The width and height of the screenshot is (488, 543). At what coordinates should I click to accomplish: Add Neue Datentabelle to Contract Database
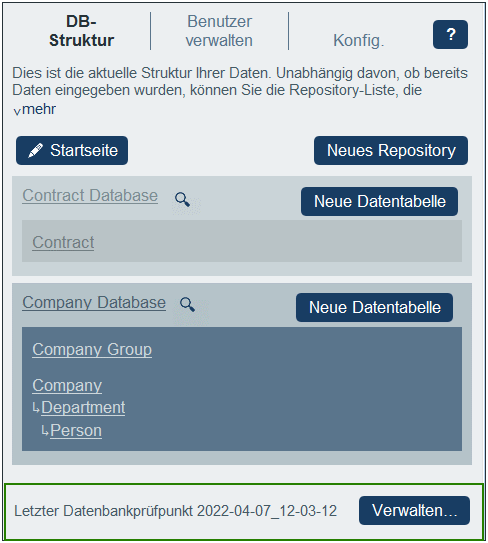(x=379, y=201)
